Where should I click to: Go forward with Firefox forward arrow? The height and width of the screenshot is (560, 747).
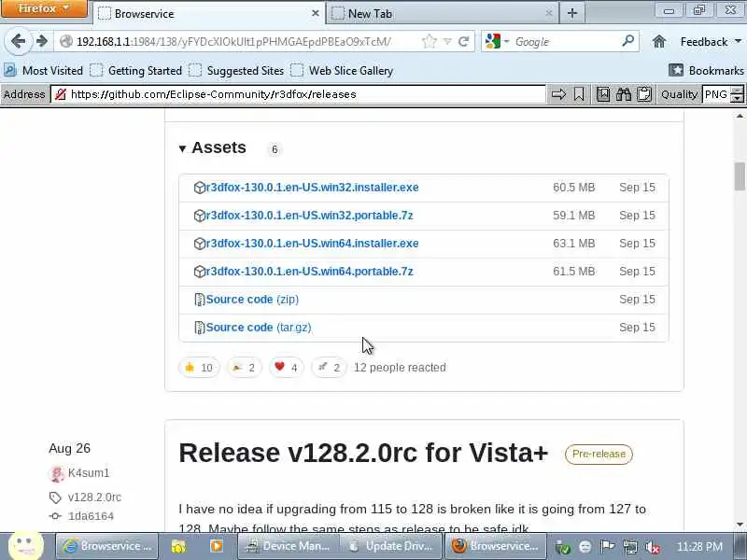(42, 41)
